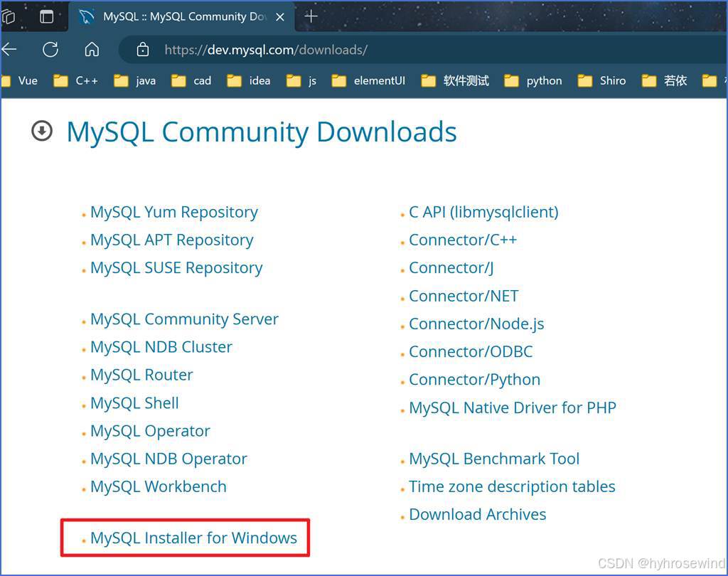
Task: Open Connector/ODBC link
Action: (x=471, y=351)
